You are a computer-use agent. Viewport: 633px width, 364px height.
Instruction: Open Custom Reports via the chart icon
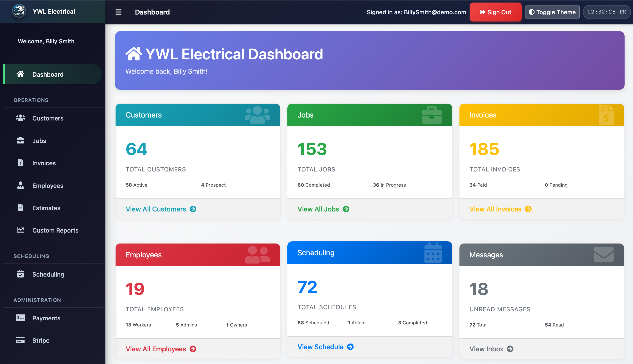[x=20, y=230]
